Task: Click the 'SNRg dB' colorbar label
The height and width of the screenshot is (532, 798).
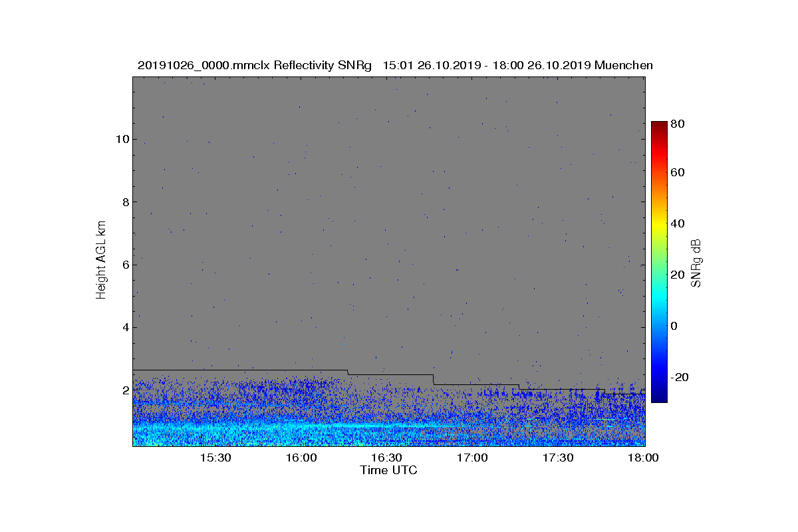Action: click(697, 263)
